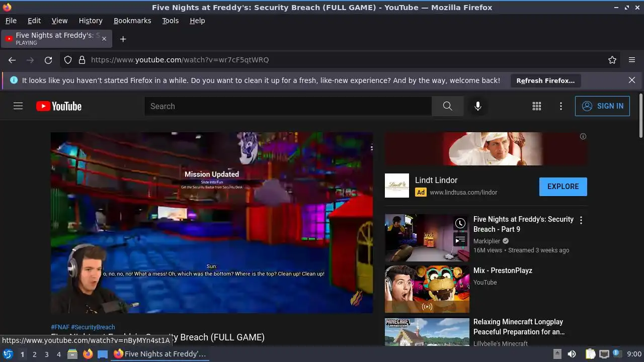
Task: Open the Help menu
Action: pos(197,21)
